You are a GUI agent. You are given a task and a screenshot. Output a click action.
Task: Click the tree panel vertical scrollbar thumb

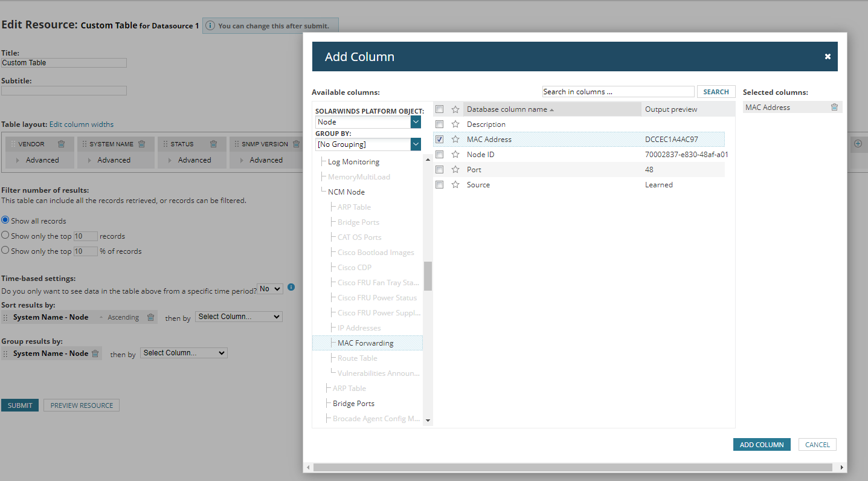click(428, 276)
